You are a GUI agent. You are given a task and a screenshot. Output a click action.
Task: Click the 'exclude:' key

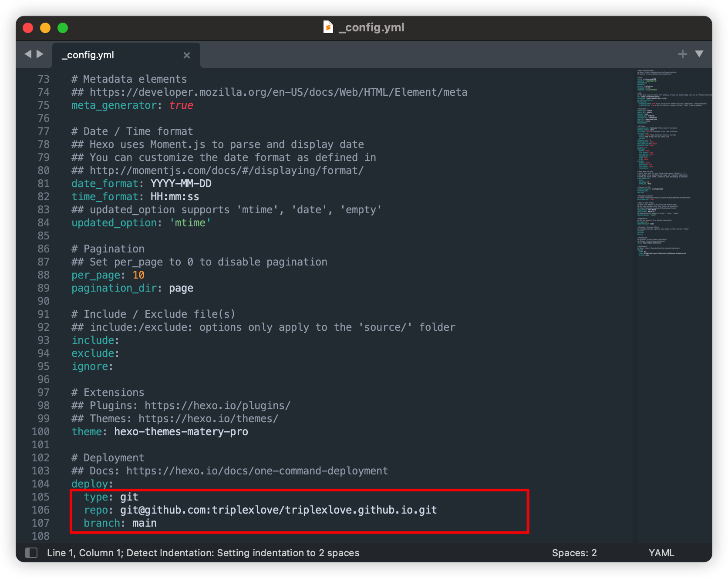click(x=95, y=353)
